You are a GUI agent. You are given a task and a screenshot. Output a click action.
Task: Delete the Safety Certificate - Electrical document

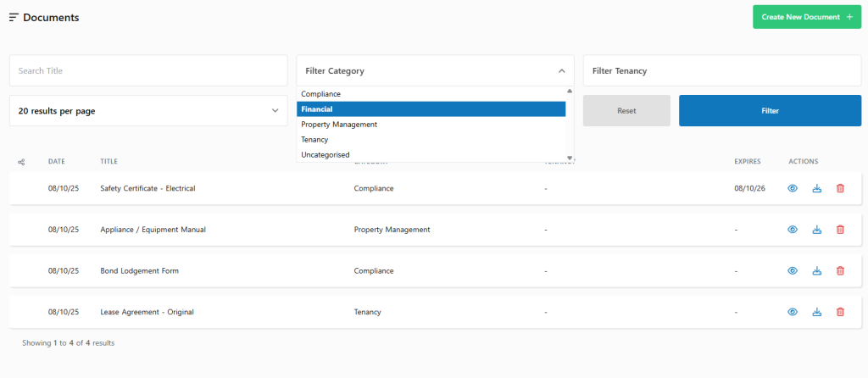(x=840, y=188)
